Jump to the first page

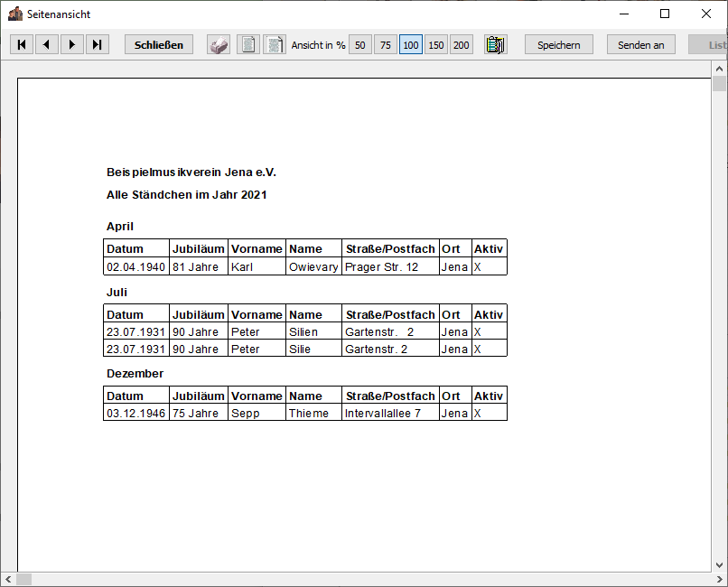click(x=22, y=44)
